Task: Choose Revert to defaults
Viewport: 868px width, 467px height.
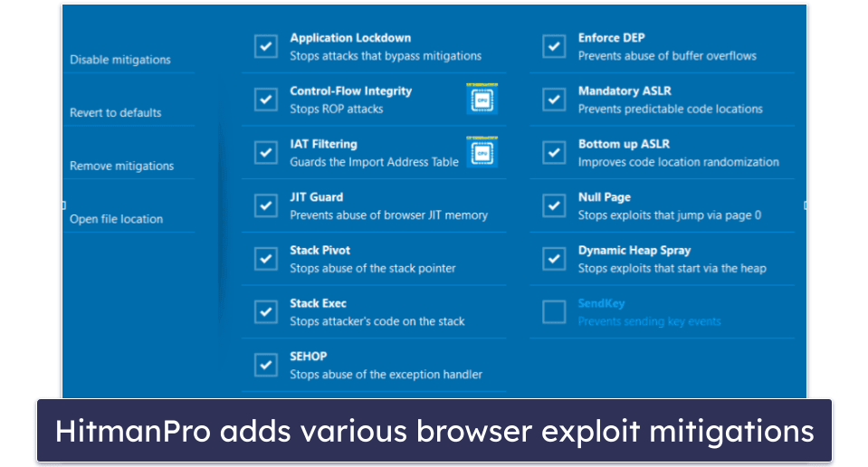Action: tap(116, 113)
